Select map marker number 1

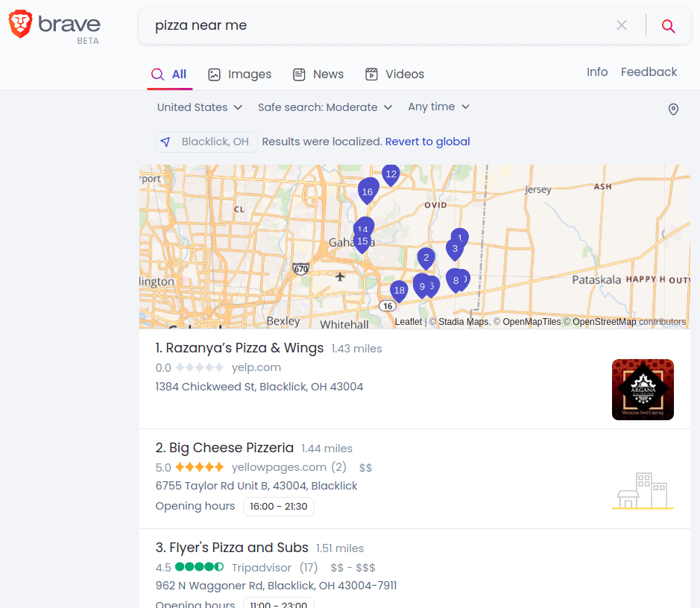point(460,235)
